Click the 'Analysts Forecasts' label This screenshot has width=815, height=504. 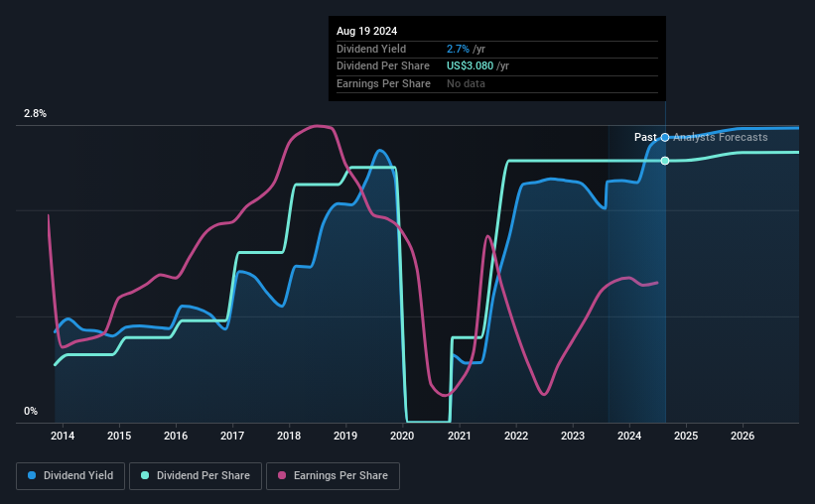(x=721, y=137)
